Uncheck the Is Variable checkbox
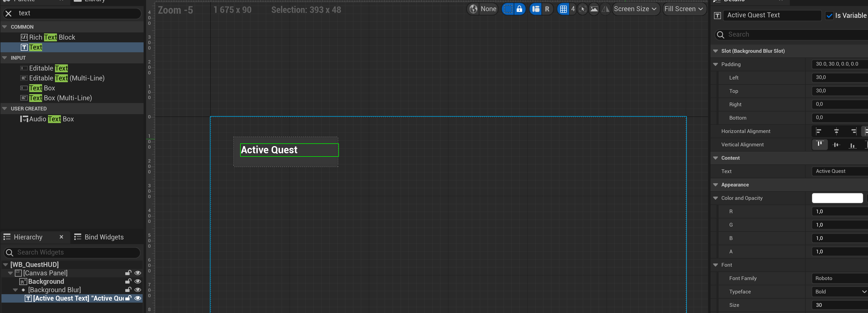This screenshot has height=313, width=868. point(829,16)
